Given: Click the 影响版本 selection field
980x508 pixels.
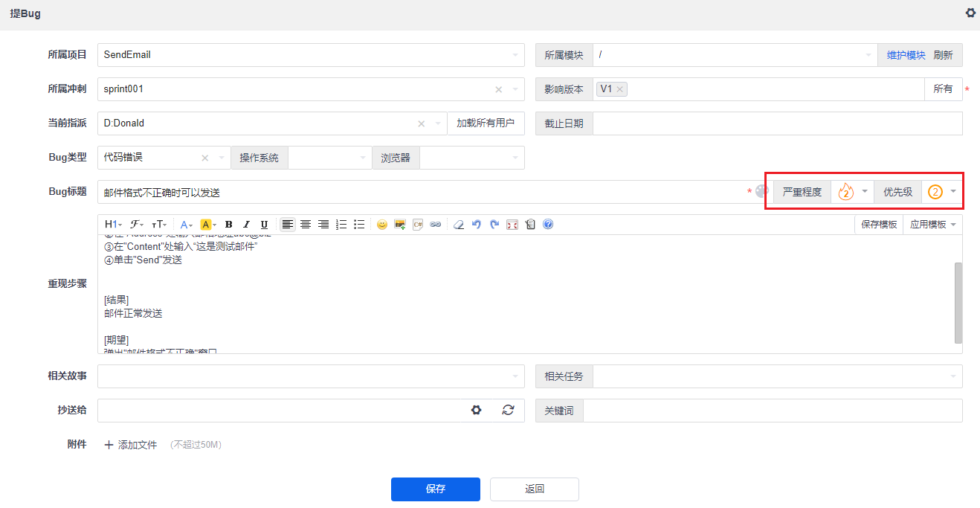Looking at the screenshot, I should (x=758, y=89).
